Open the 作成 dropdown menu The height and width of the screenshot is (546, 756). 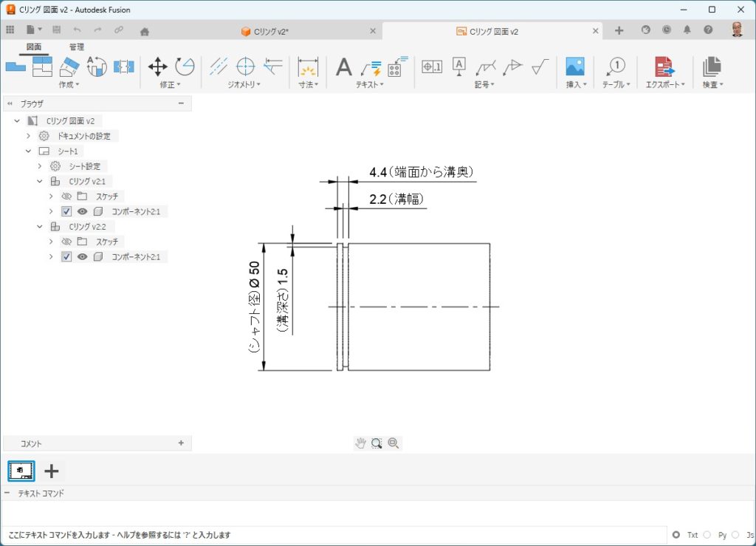click(x=69, y=85)
